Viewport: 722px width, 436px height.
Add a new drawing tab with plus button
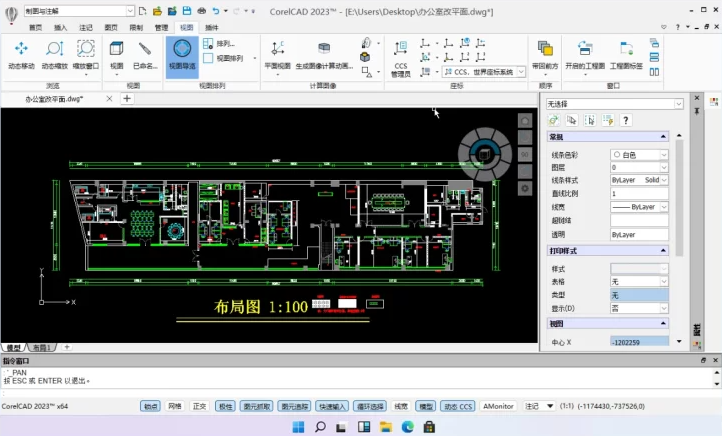click(127, 99)
